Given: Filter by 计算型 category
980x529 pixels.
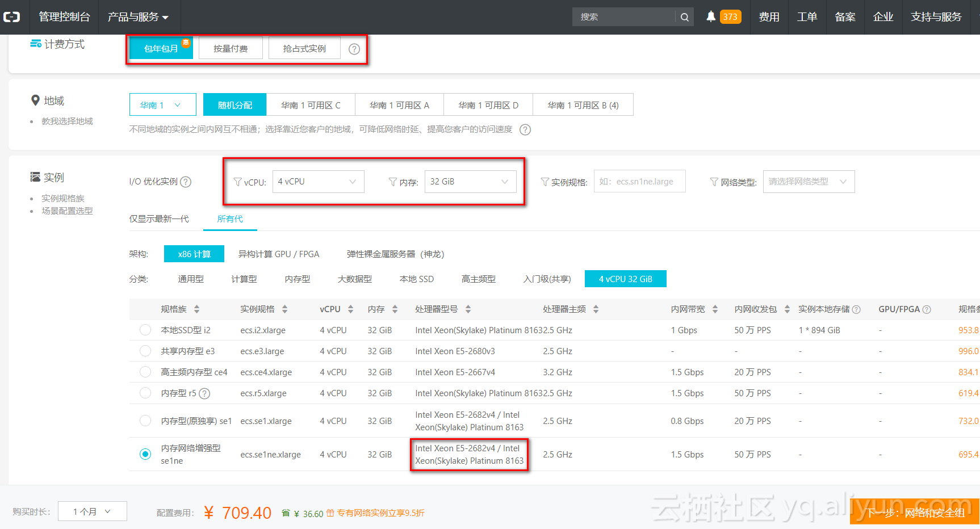Looking at the screenshot, I should [244, 279].
